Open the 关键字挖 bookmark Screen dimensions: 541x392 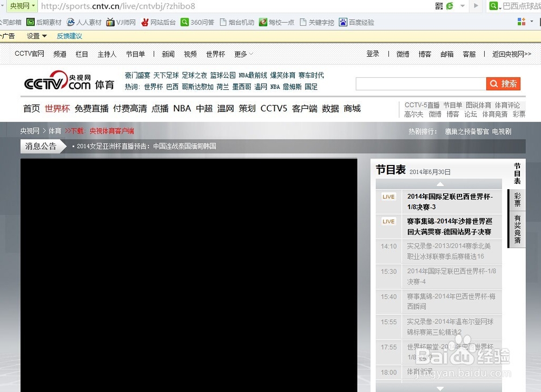(x=317, y=22)
